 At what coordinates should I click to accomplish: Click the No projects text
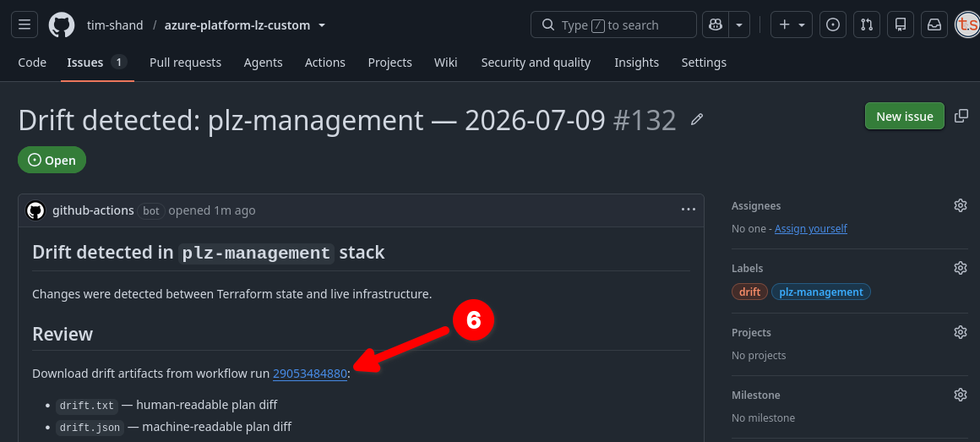(759, 356)
